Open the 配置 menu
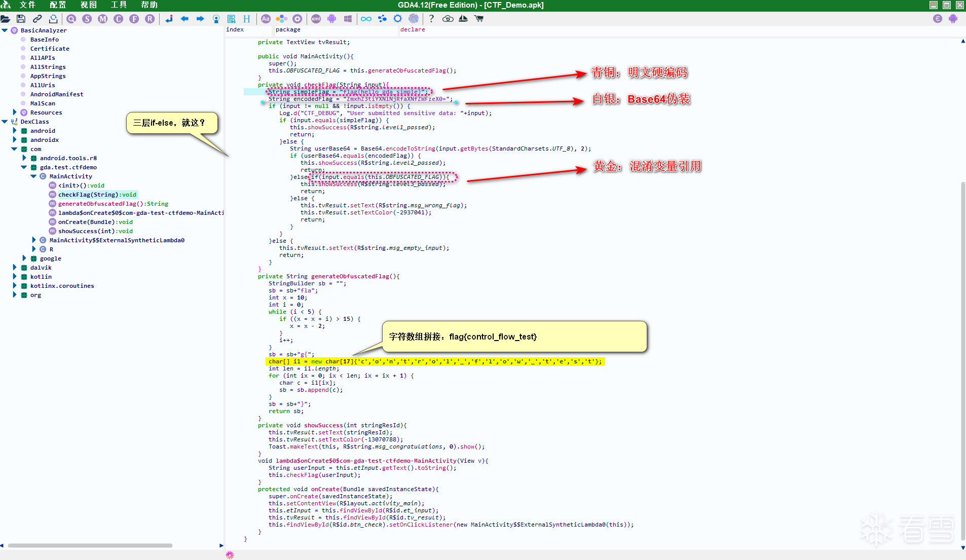Screen dimensions: 966x560 click(x=58, y=5)
